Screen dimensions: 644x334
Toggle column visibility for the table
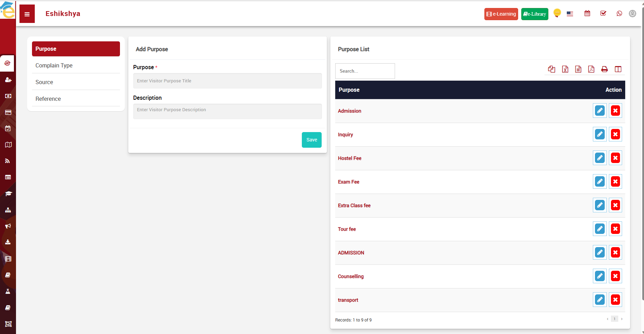(618, 69)
